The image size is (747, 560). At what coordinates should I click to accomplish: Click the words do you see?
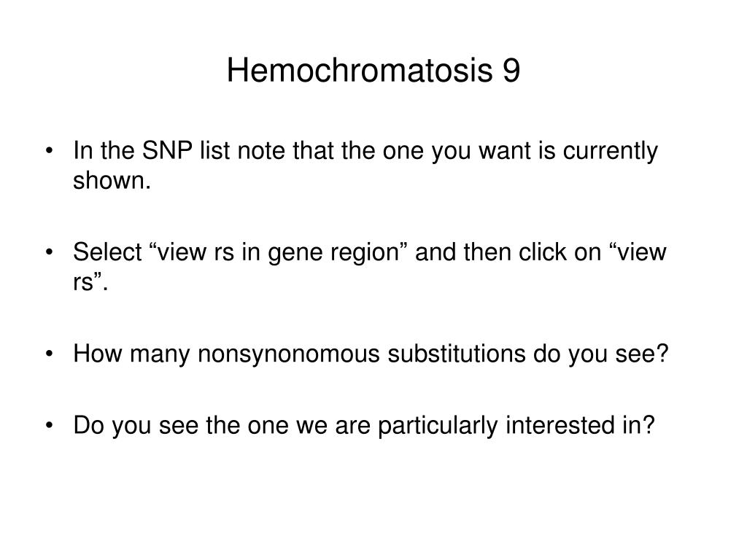(601, 354)
